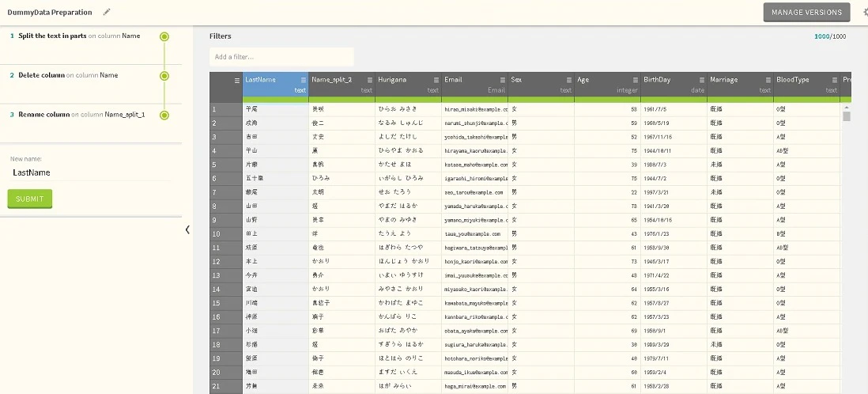Select step node for Split the text

164,36
